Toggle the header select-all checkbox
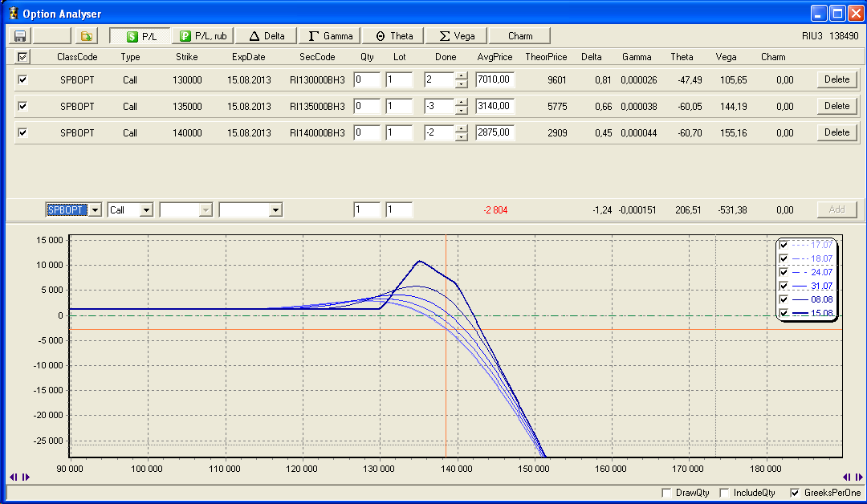867x504 pixels. click(22, 57)
